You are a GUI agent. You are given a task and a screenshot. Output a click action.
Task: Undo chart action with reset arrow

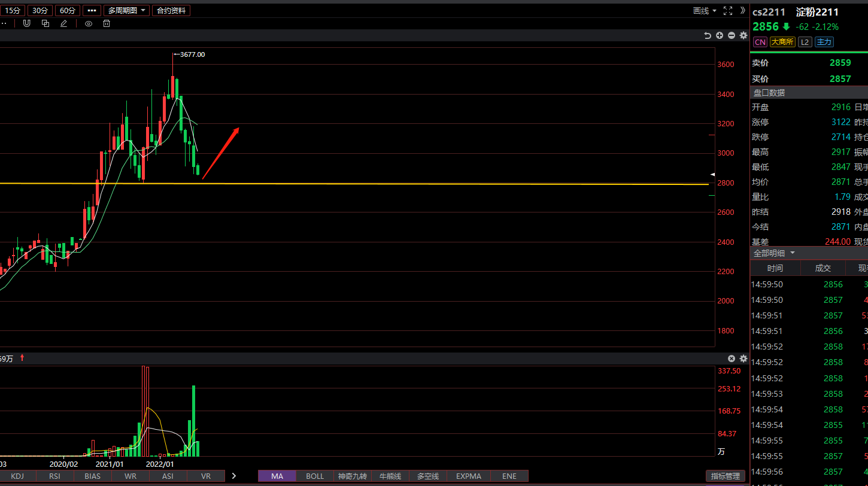[708, 36]
